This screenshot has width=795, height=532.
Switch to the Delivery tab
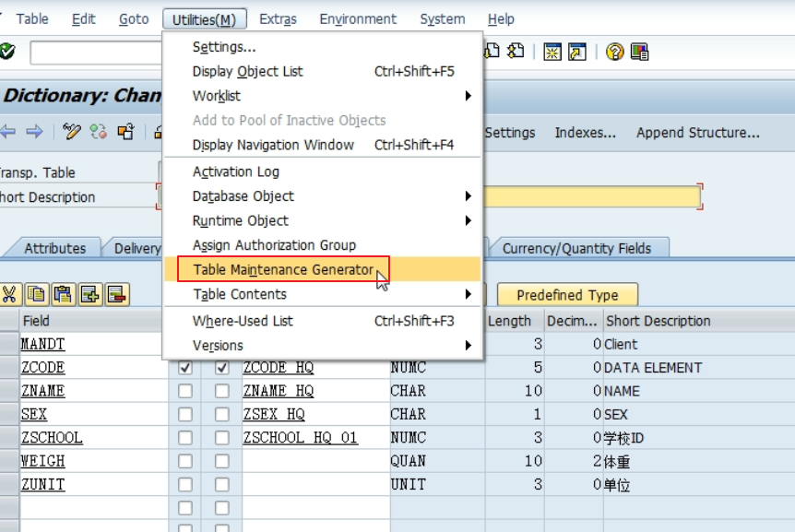136,248
